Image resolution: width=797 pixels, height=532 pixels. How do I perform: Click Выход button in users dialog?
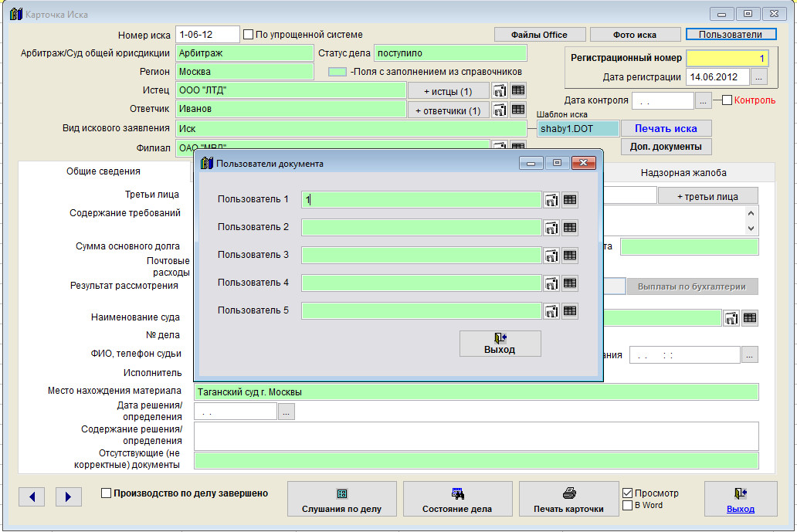tap(500, 344)
